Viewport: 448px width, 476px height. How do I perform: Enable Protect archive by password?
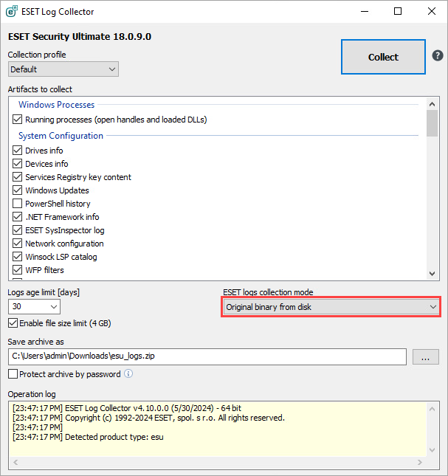pos(13,374)
